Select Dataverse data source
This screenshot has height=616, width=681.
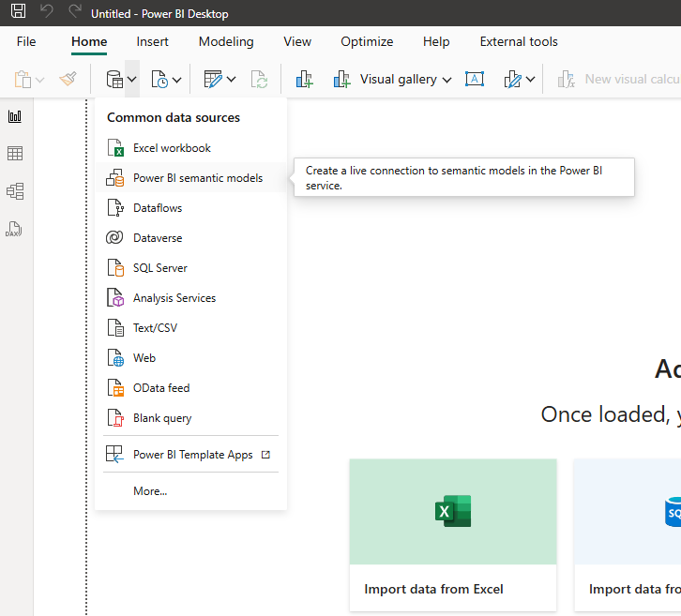[190, 238]
